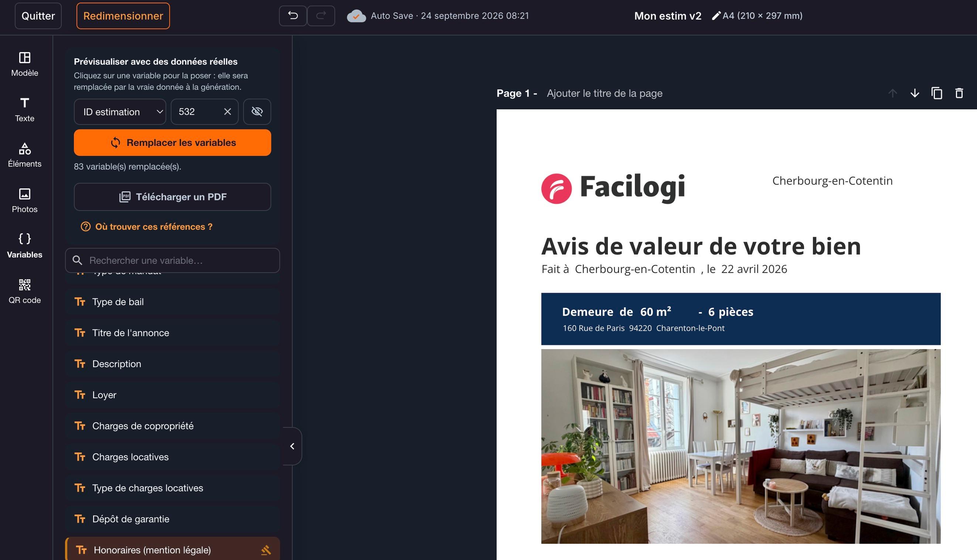Open the ID estimation dropdown

[120, 112]
